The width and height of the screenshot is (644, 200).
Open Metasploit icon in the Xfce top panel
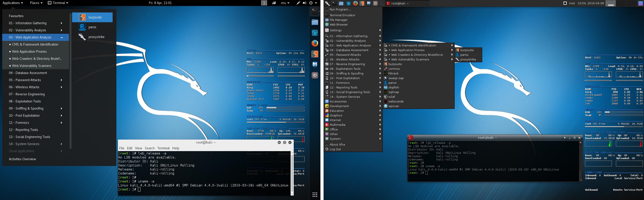coord(369,3)
